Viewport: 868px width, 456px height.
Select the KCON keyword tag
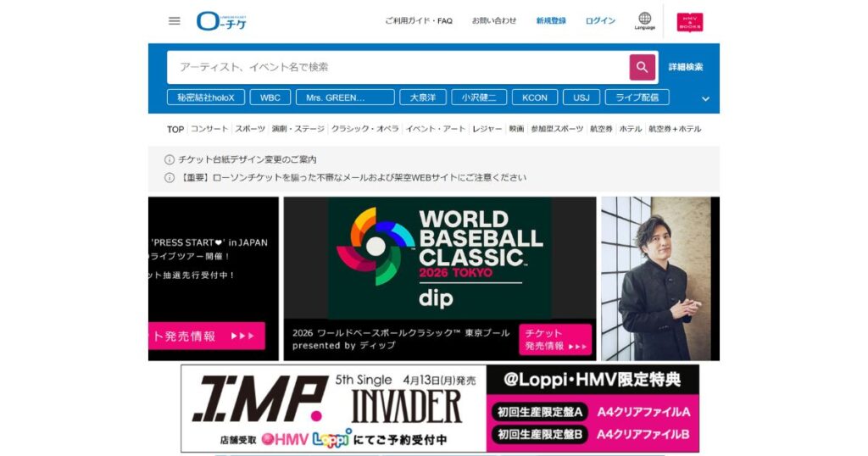tap(535, 97)
